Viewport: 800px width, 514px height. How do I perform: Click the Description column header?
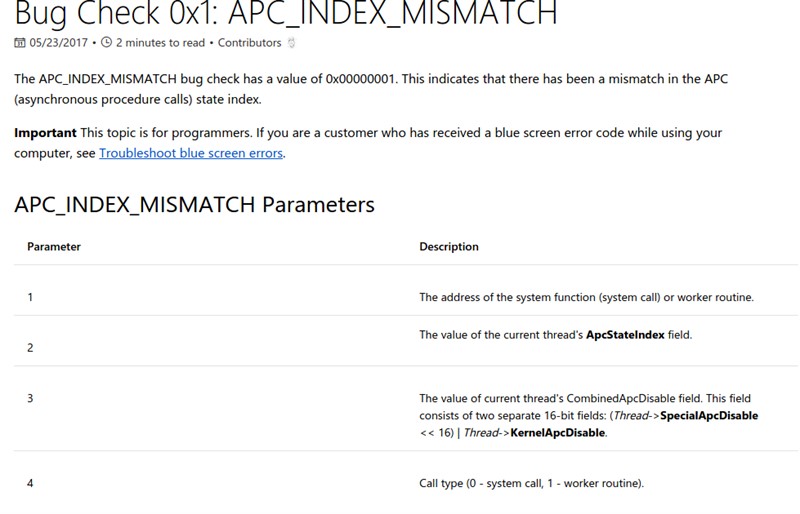coord(449,247)
